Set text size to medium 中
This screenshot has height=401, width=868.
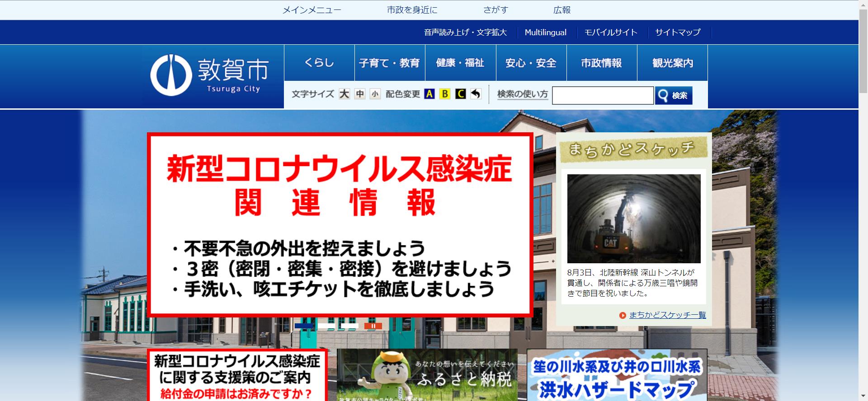[x=360, y=94]
